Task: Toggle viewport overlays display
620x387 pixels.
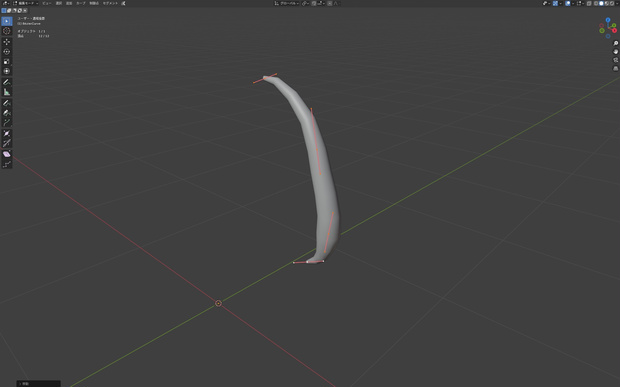Action: click(x=568, y=3)
